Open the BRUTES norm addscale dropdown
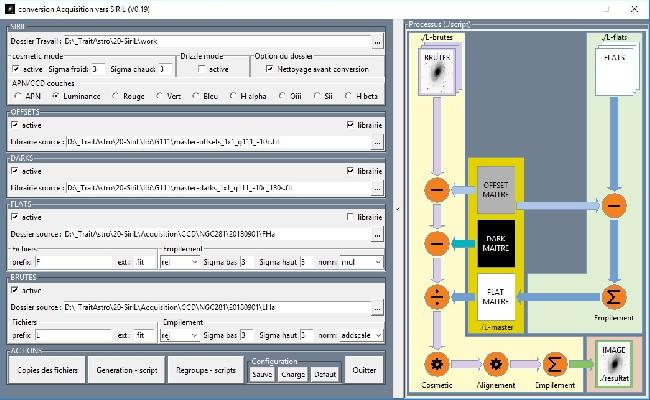This screenshot has height=400, width=650. click(361, 335)
